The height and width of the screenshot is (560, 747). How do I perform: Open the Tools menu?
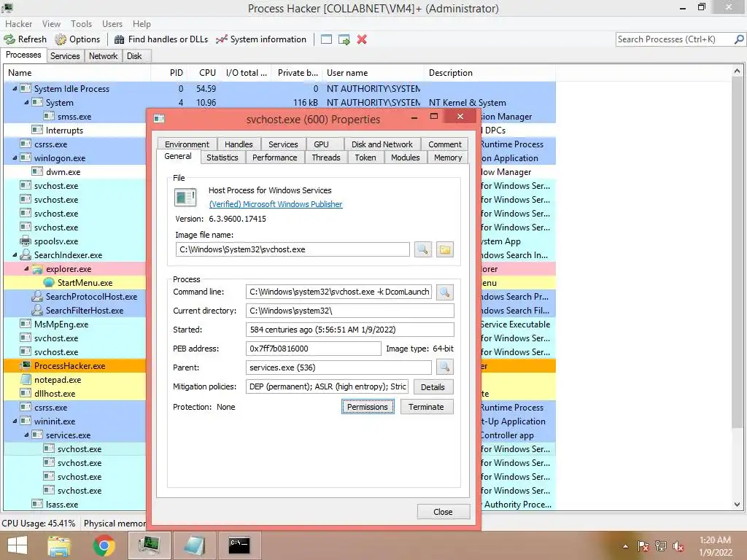point(82,24)
